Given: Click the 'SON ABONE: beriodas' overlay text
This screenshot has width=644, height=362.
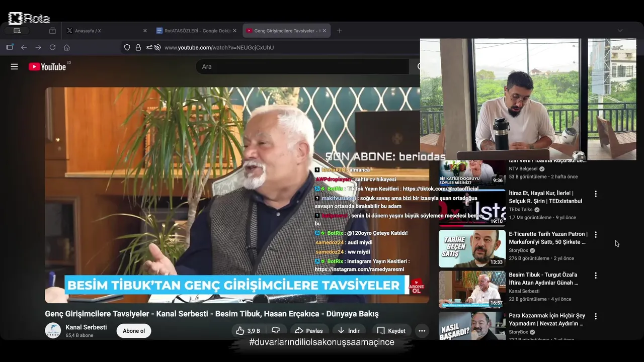Looking at the screenshot, I should pyautogui.click(x=385, y=157).
